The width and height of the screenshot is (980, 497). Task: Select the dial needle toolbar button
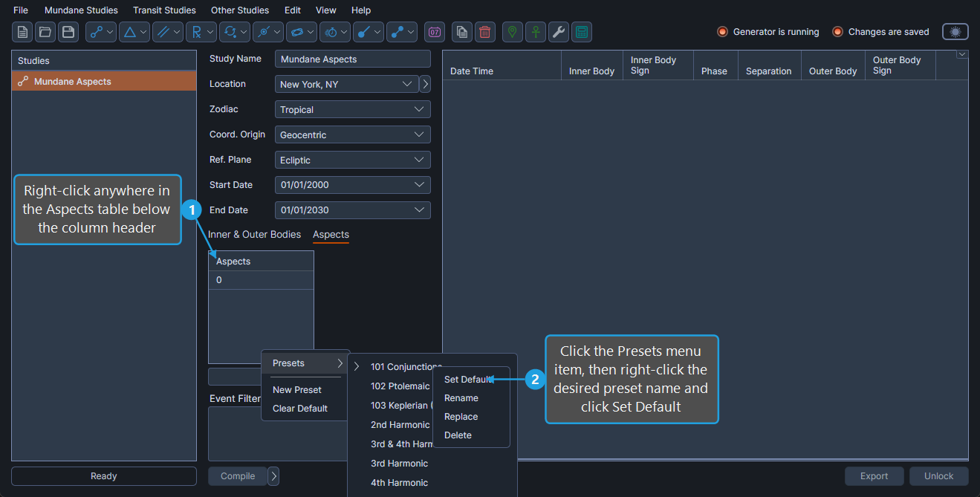[x=369, y=32]
